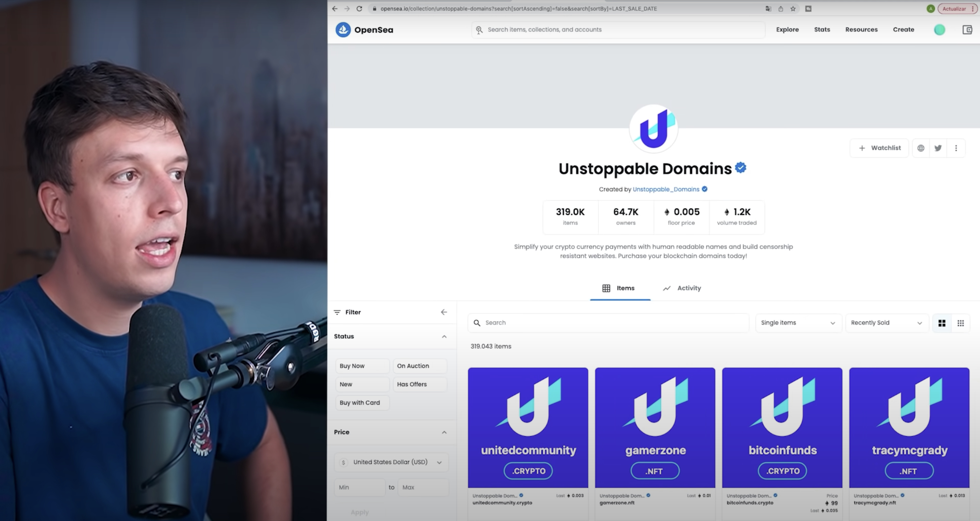Toggle the New status filter
Screen dimensions: 980x521
point(362,385)
